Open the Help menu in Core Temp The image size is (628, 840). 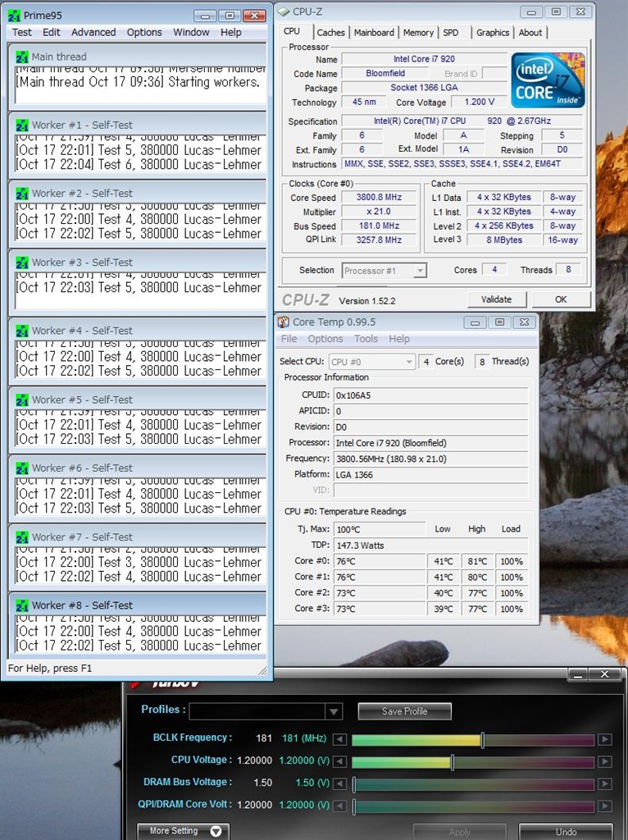[399, 339]
